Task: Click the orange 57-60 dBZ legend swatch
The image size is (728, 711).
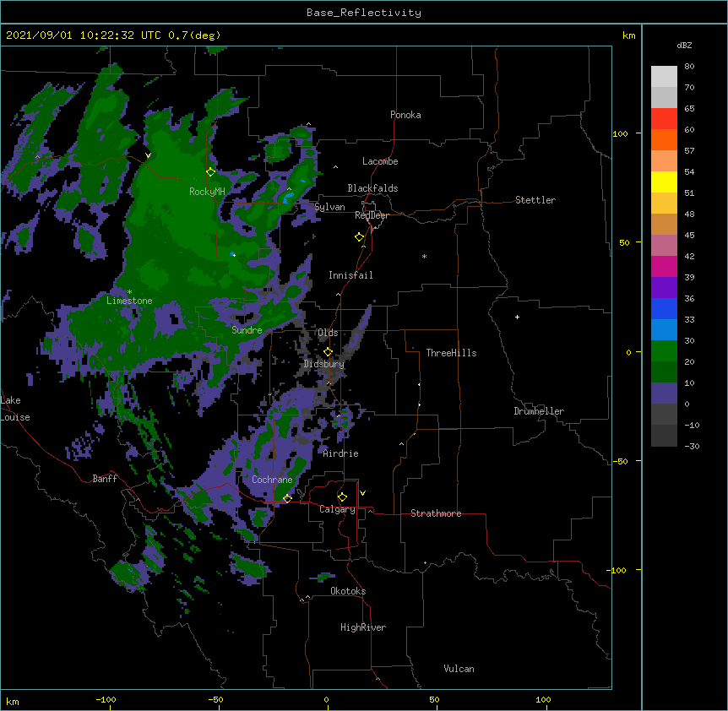Action: point(664,139)
